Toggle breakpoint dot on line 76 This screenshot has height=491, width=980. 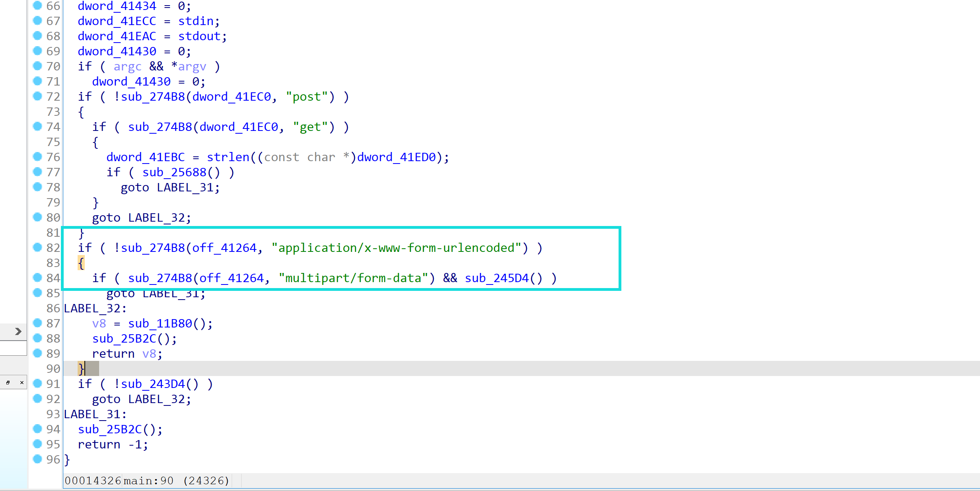[37, 157]
